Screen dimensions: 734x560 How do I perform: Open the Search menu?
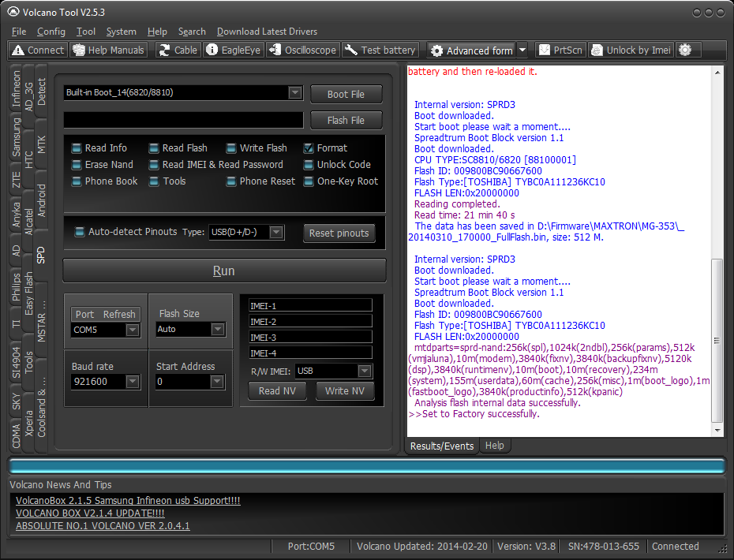[192, 32]
